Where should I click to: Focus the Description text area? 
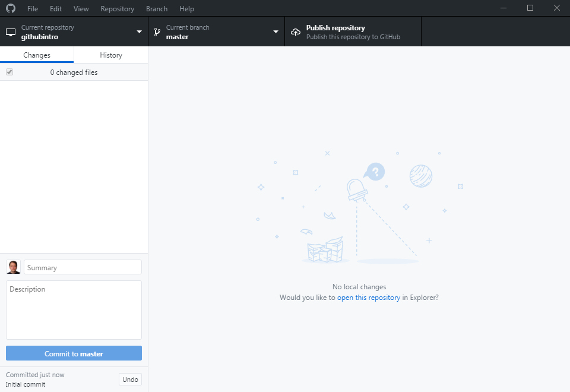[x=74, y=310]
